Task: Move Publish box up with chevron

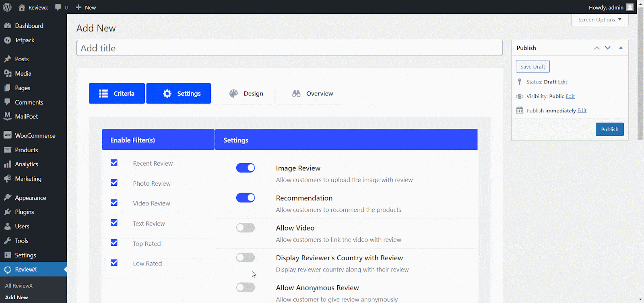Action: (x=597, y=48)
